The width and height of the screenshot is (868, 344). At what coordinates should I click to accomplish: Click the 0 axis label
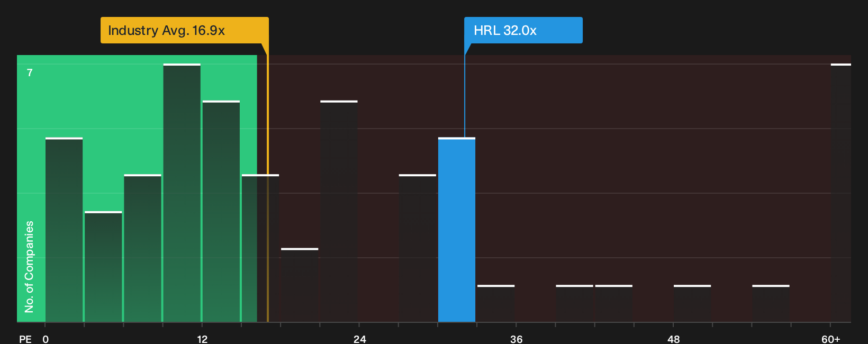(46, 339)
